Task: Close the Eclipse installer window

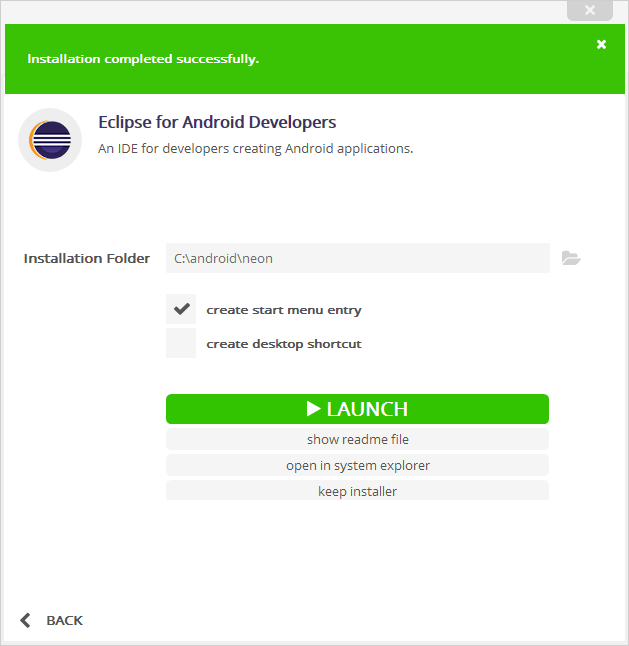Action: click(590, 10)
